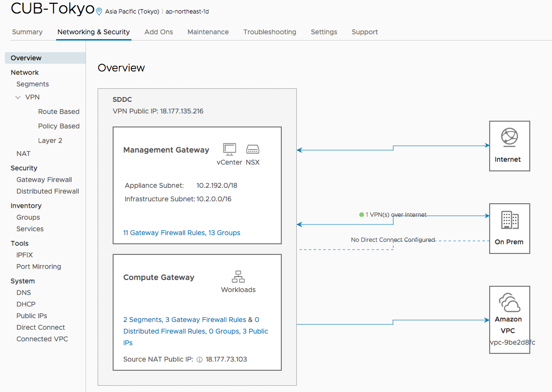This screenshot has width=552, height=392.
Task: Click the 3 Gateway Firewall Rules link
Action: 205,320
